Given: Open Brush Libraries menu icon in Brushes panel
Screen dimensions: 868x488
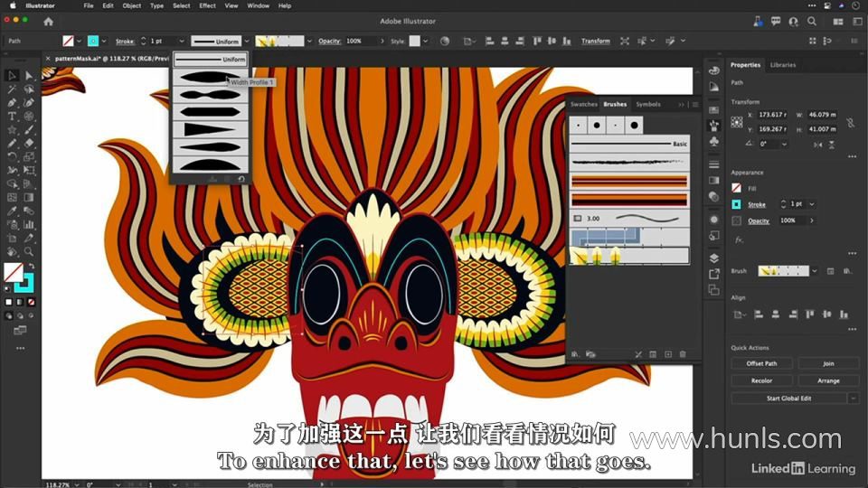Looking at the screenshot, I should (575, 354).
